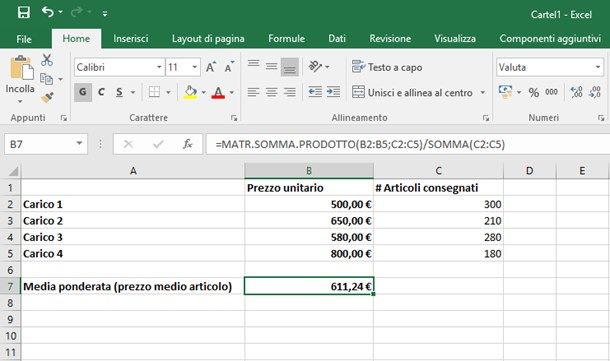Open the font color dropdown arrow
610x361 pixels.
[x=232, y=93]
